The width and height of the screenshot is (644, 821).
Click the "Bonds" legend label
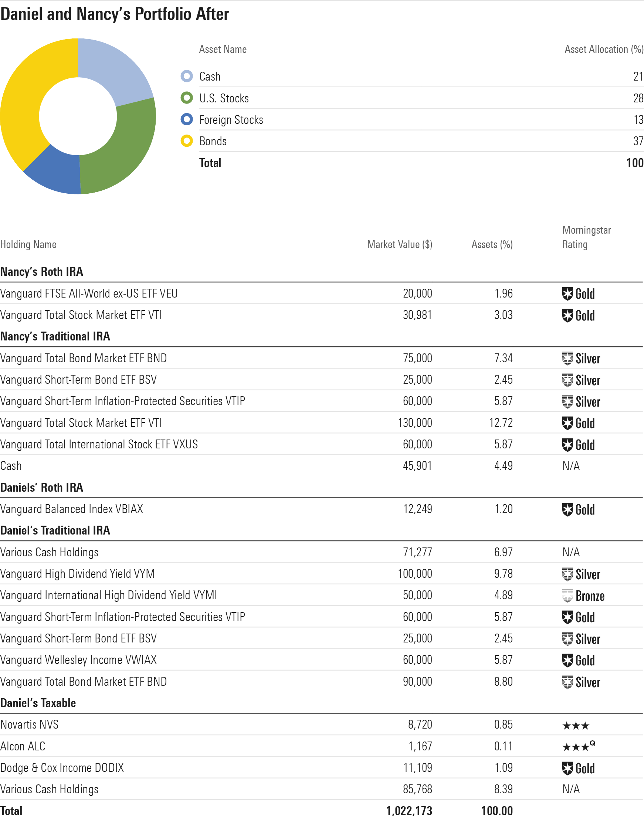coord(213,141)
